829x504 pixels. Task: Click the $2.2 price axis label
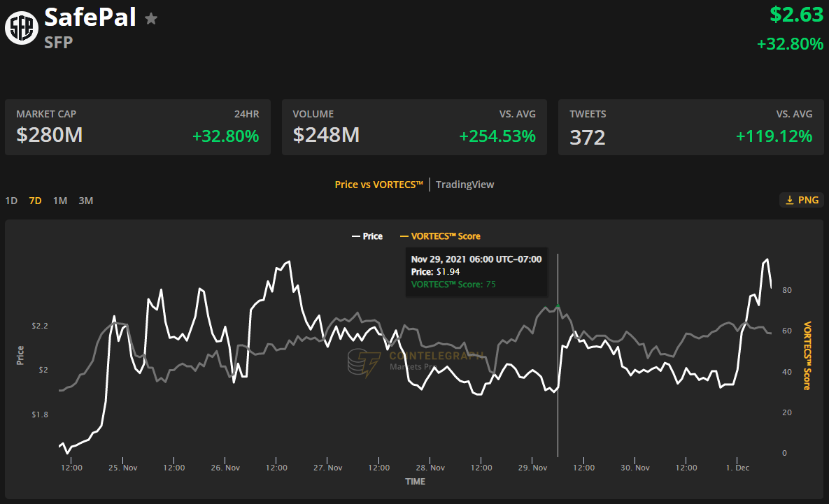(x=40, y=326)
